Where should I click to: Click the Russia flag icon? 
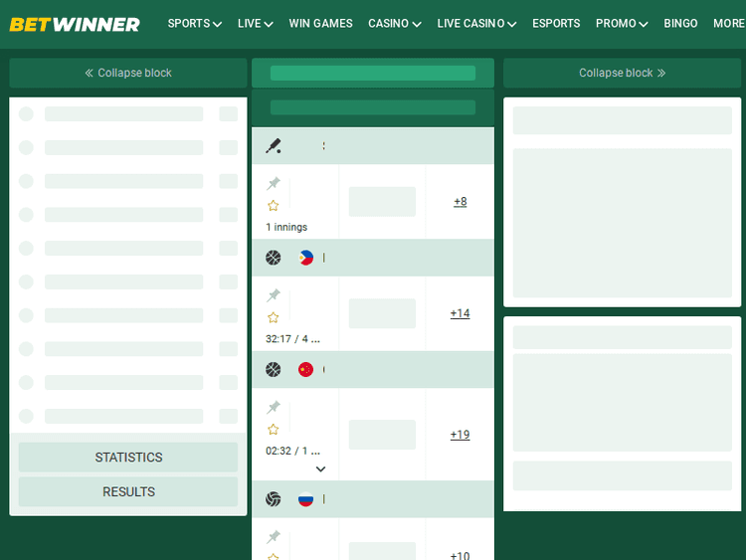[x=306, y=499]
